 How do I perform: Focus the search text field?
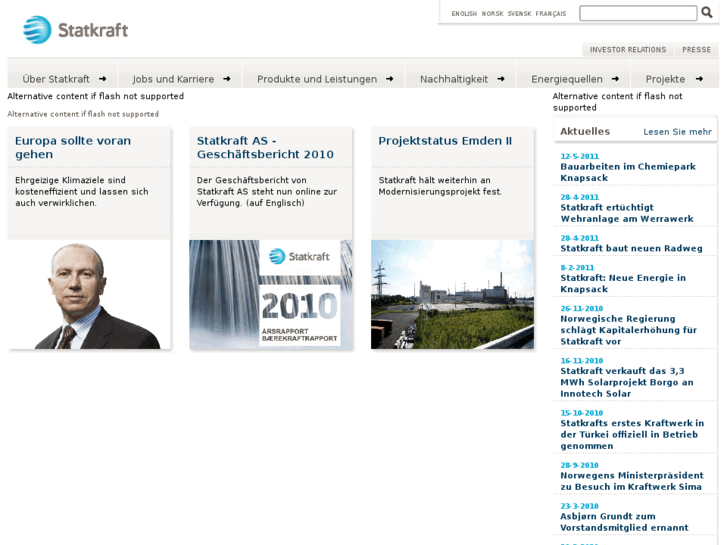(638, 13)
